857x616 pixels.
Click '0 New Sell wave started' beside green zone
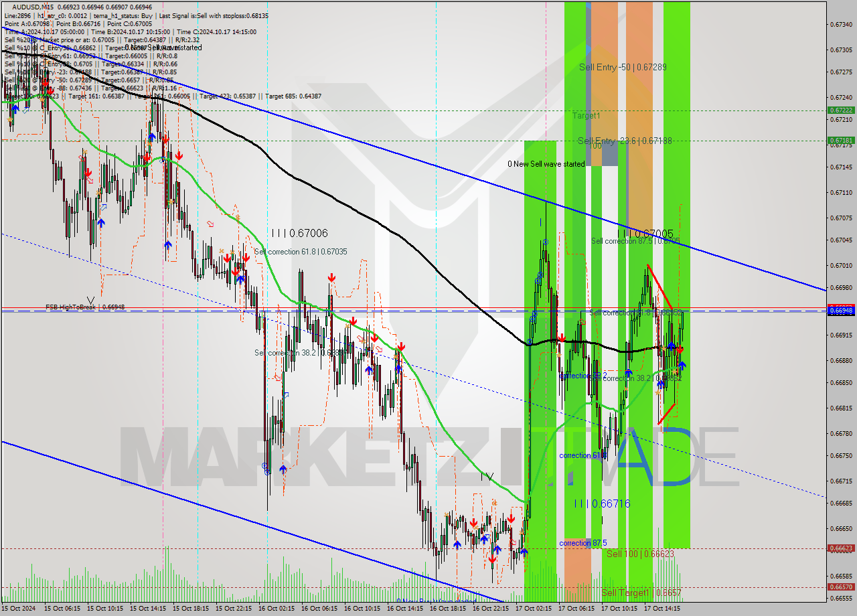546,164
